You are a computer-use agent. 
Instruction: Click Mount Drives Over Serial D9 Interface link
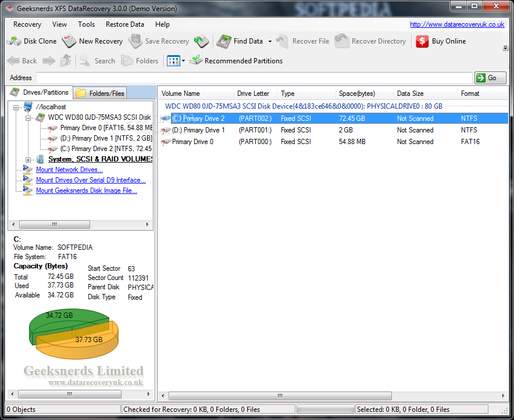click(91, 180)
